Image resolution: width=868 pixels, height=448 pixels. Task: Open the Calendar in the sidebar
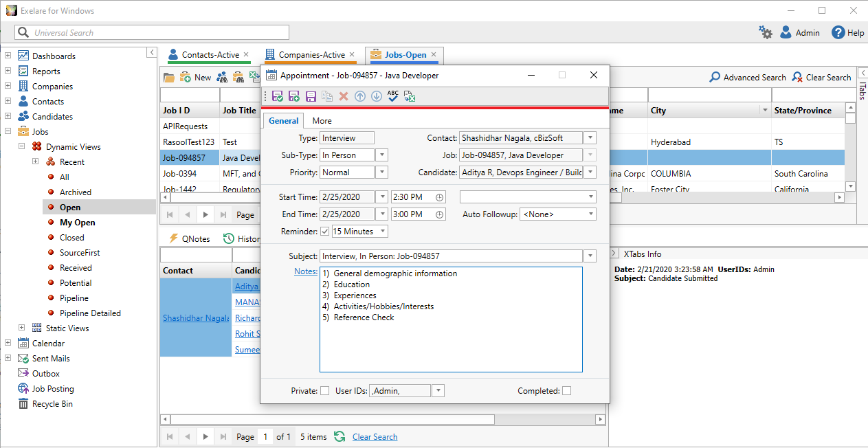coord(48,343)
